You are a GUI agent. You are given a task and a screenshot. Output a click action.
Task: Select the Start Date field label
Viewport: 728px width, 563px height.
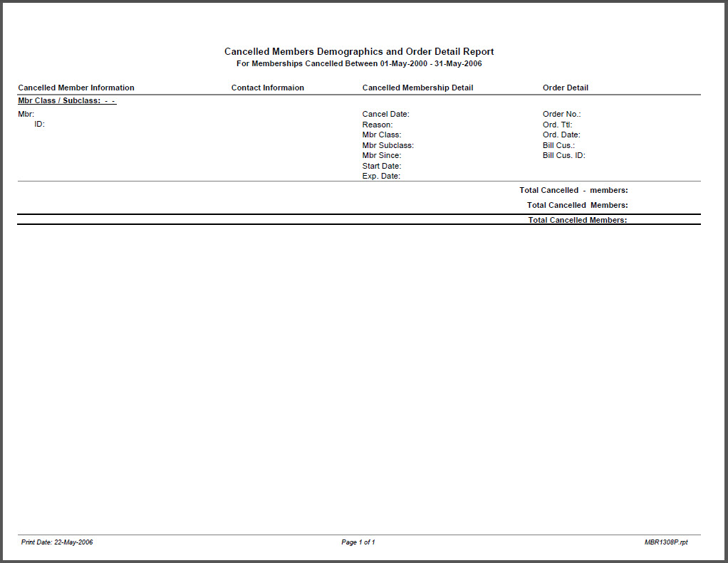pos(382,166)
